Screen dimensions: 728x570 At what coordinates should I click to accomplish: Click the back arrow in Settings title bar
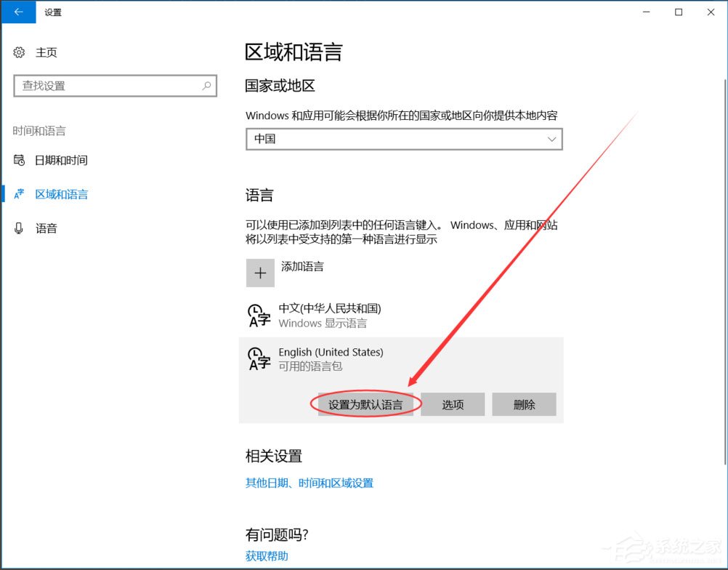pos(18,12)
